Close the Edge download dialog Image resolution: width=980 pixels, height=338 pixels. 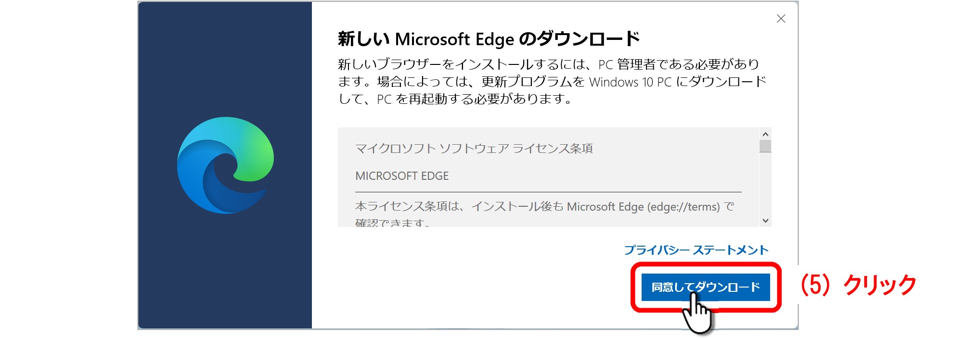pos(781,19)
